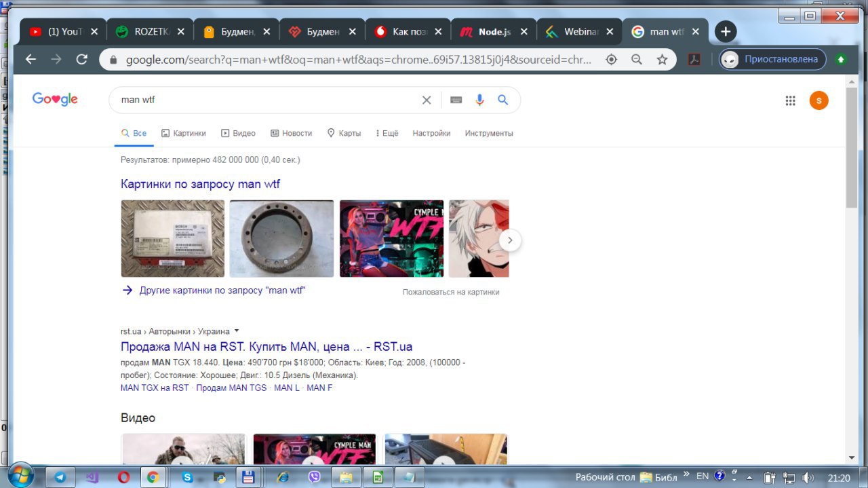
Task: Open the PDF extension icon
Action: [694, 60]
